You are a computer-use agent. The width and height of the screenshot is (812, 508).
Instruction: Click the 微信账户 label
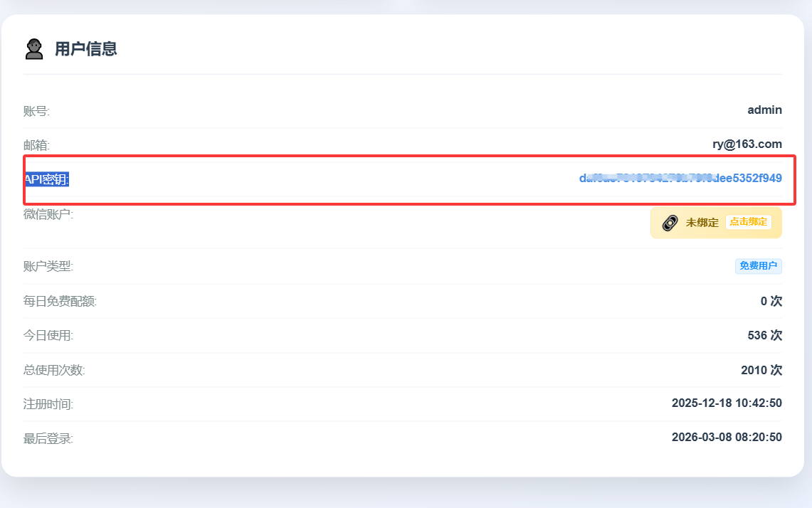tap(48, 213)
